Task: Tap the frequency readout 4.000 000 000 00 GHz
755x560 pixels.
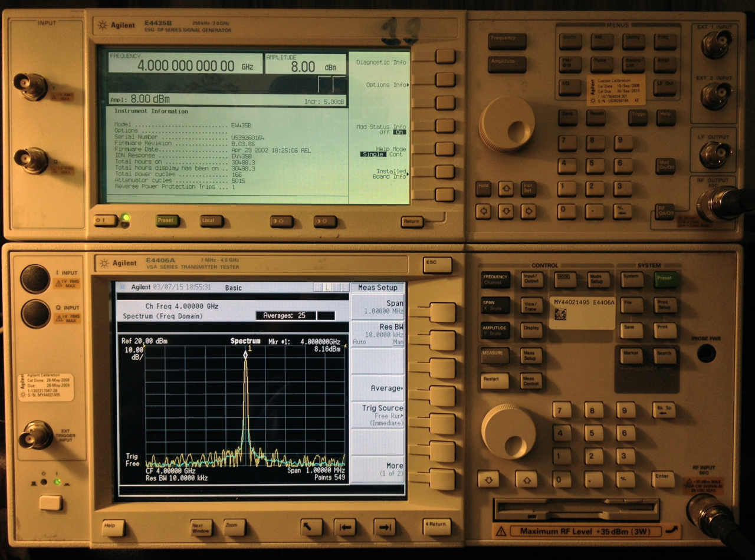Action: [x=186, y=66]
